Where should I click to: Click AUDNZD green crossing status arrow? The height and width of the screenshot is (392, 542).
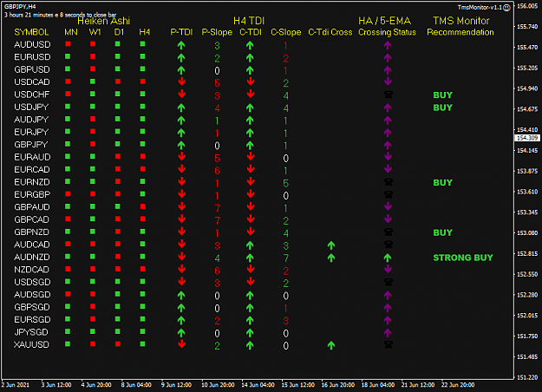[x=388, y=258]
